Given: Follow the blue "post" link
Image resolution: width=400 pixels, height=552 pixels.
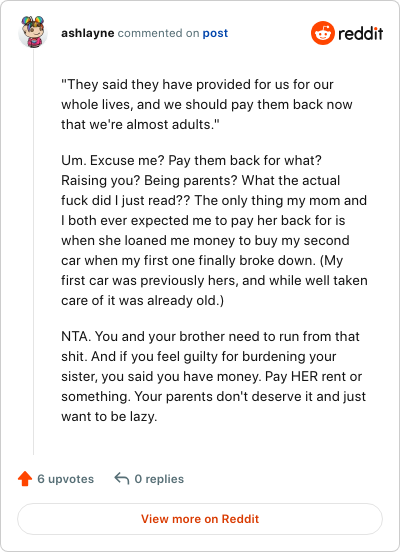Looking at the screenshot, I should pos(215,33).
